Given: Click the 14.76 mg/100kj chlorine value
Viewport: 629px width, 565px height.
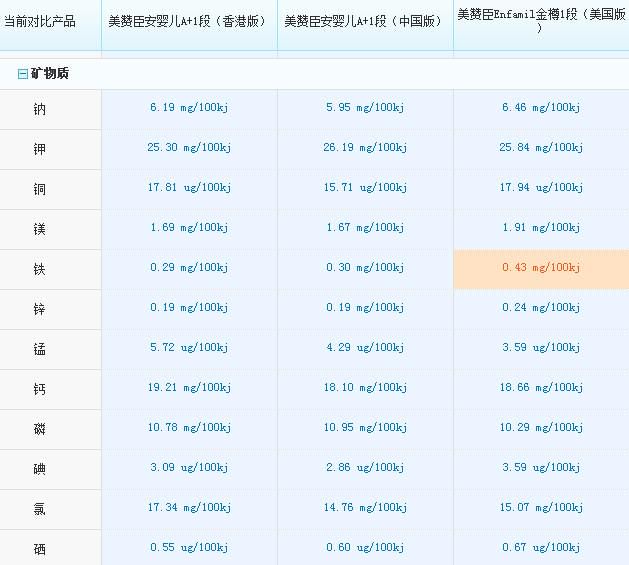Looking at the screenshot, I should click(365, 508).
